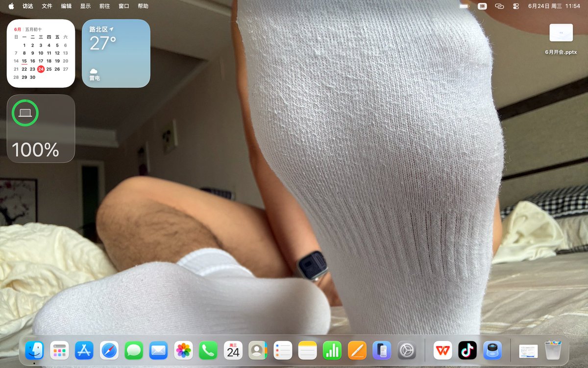The height and width of the screenshot is (368, 588).
Task: Open Control Center from menu bar
Action: pyautogui.click(x=516, y=6)
